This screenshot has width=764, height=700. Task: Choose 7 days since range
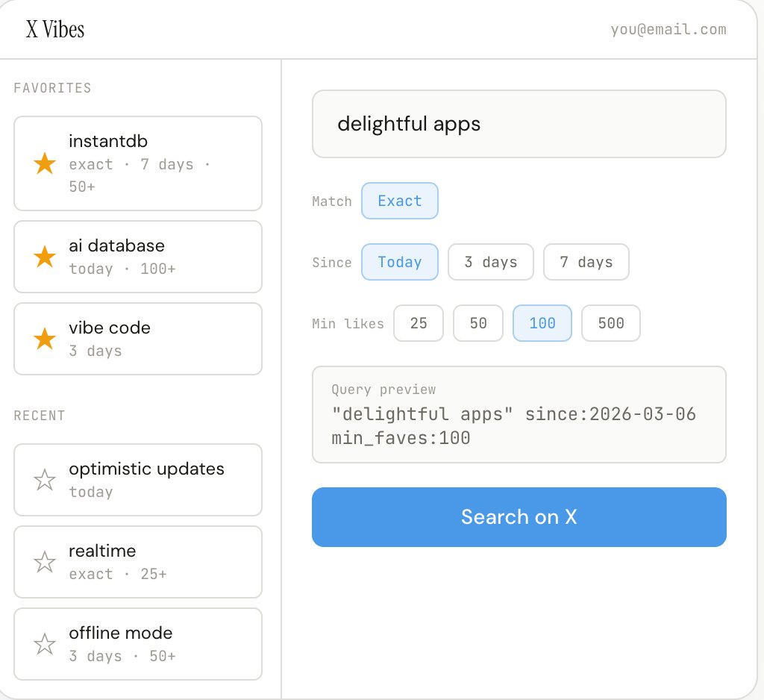(x=586, y=262)
